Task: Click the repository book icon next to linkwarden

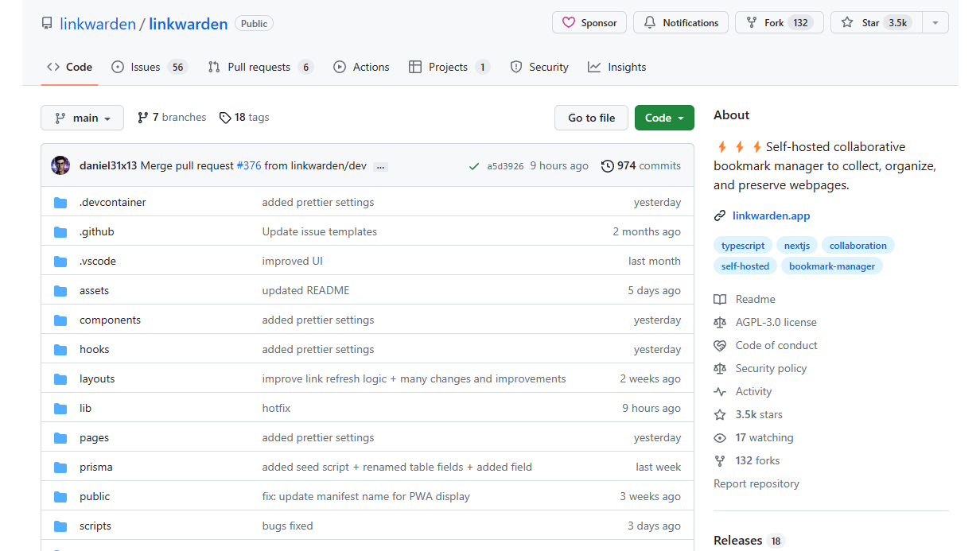Action: [x=47, y=23]
